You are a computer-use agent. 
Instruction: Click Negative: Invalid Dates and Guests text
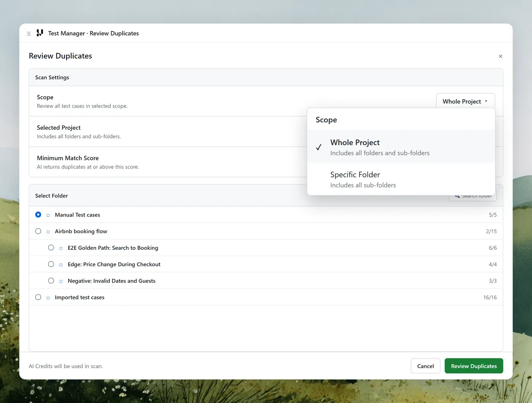coord(112,281)
